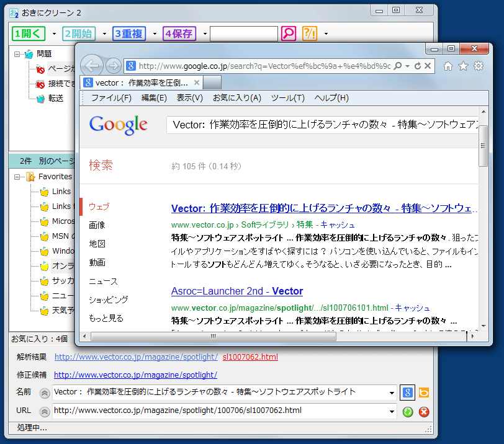
Task: Select 画像 in Google sidebar
Action: pyautogui.click(x=97, y=225)
